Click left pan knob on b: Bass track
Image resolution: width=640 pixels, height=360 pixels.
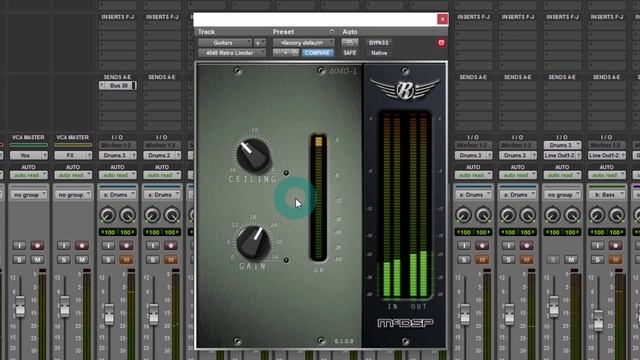pyautogui.click(x=597, y=215)
